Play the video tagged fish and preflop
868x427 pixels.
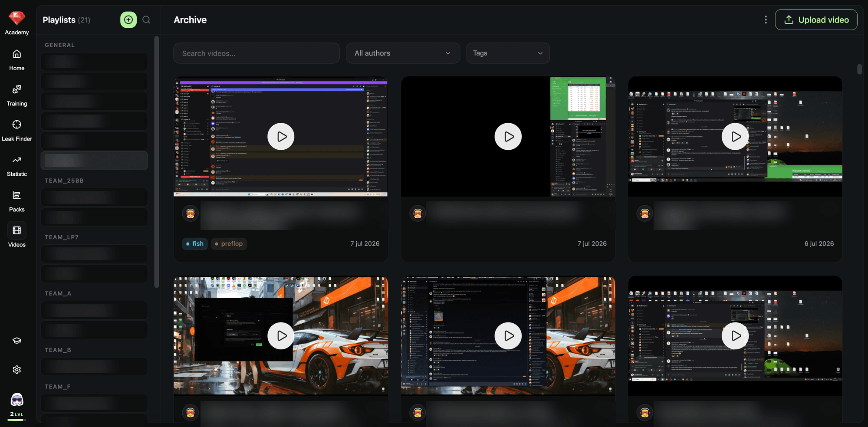coord(281,137)
